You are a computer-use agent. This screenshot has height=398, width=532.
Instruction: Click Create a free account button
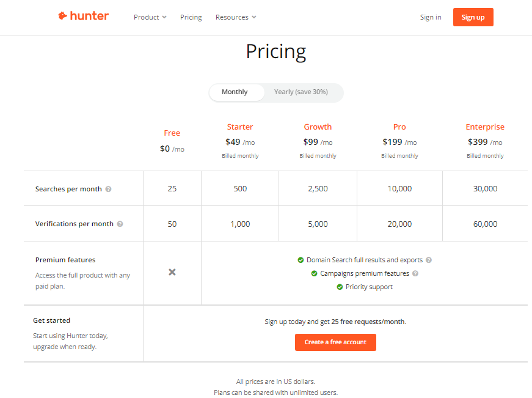point(335,342)
